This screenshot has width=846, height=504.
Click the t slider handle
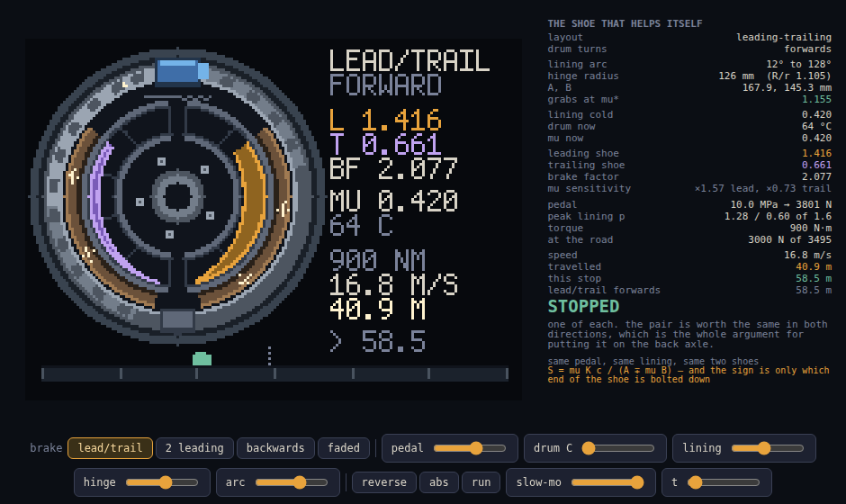click(x=696, y=481)
